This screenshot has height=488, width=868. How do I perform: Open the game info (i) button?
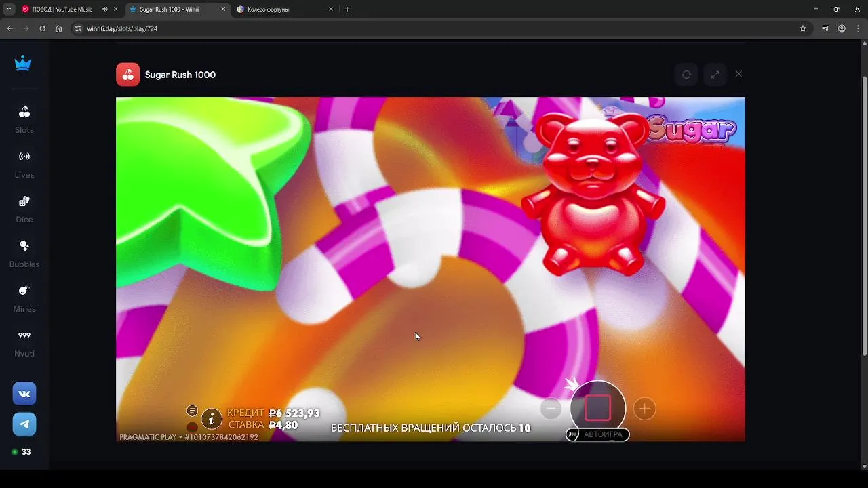point(212,420)
